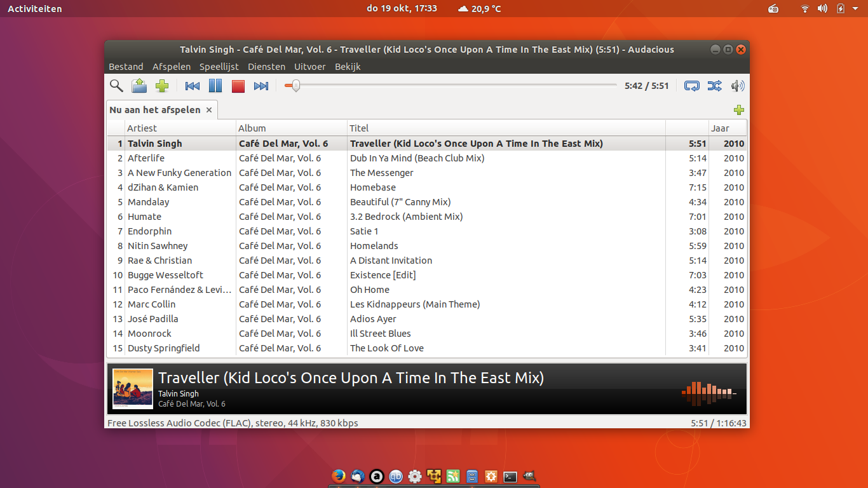868x488 pixels.
Task: Open the Wi-Fi network indicator
Action: pos(805,8)
